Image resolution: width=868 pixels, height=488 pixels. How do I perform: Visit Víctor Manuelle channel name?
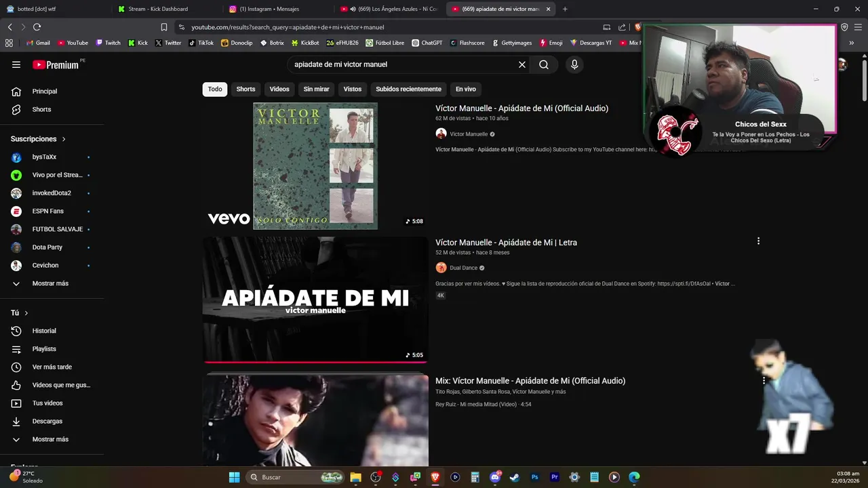coord(469,134)
